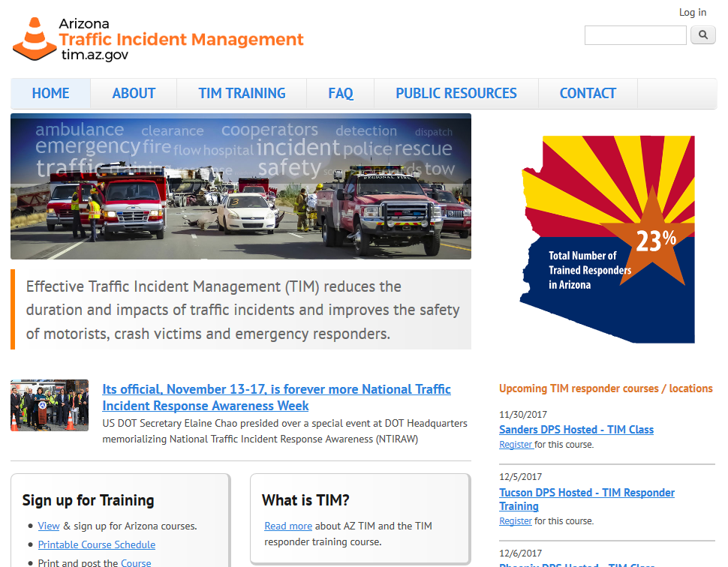
Task: Switch to the ABOUT tab
Action: coord(134,93)
